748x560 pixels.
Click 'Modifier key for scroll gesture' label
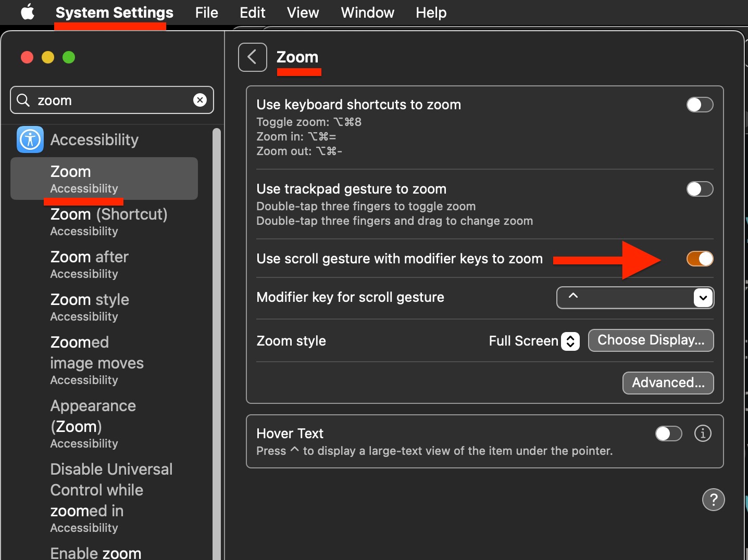[x=351, y=297]
